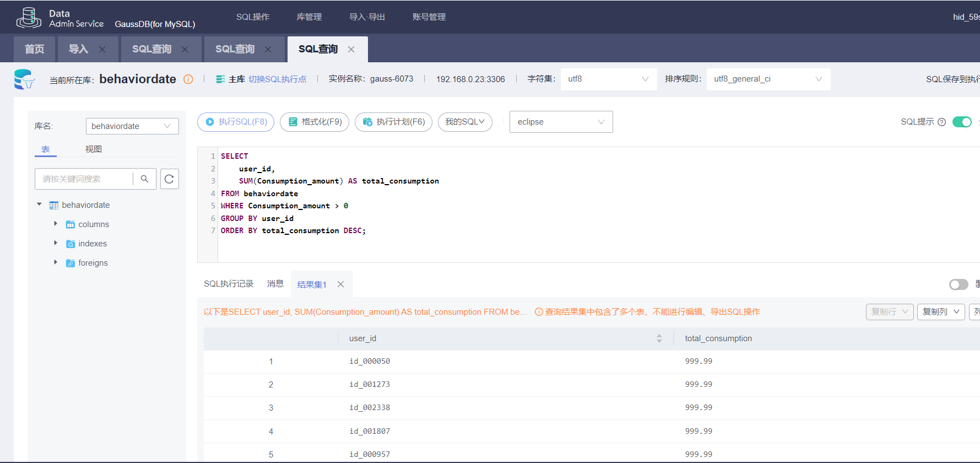Click cell id_001807 in results
The width and height of the screenshot is (980, 463).
(370, 431)
